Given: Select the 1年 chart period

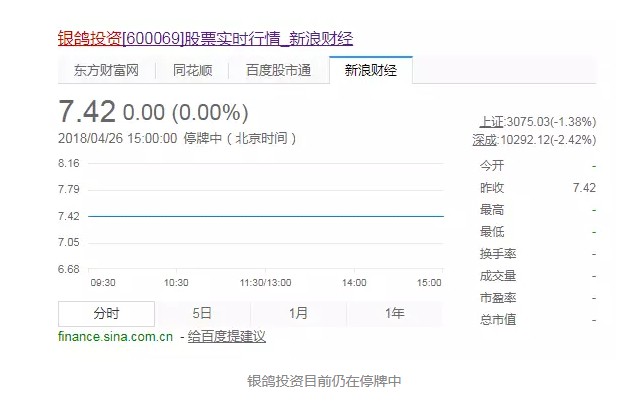Looking at the screenshot, I should click(394, 314).
